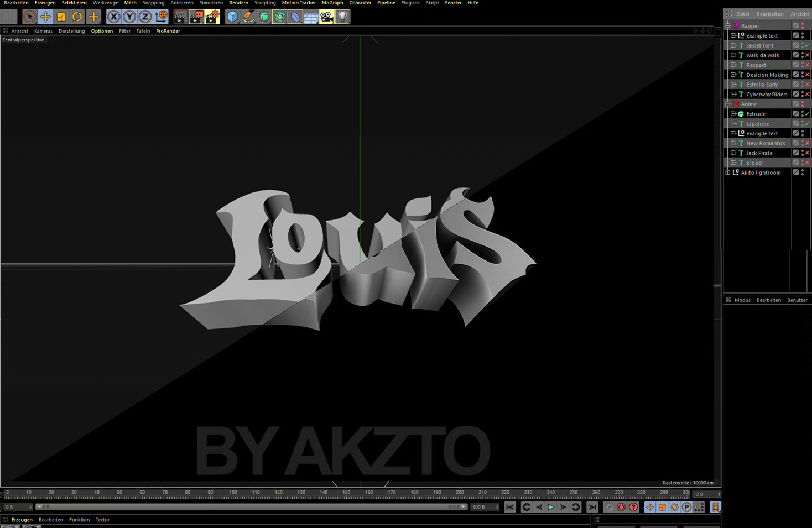Image resolution: width=812 pixels, height=528 pixels.
Task: Open the material manager Textur menu
Action: tap(102, 520)
